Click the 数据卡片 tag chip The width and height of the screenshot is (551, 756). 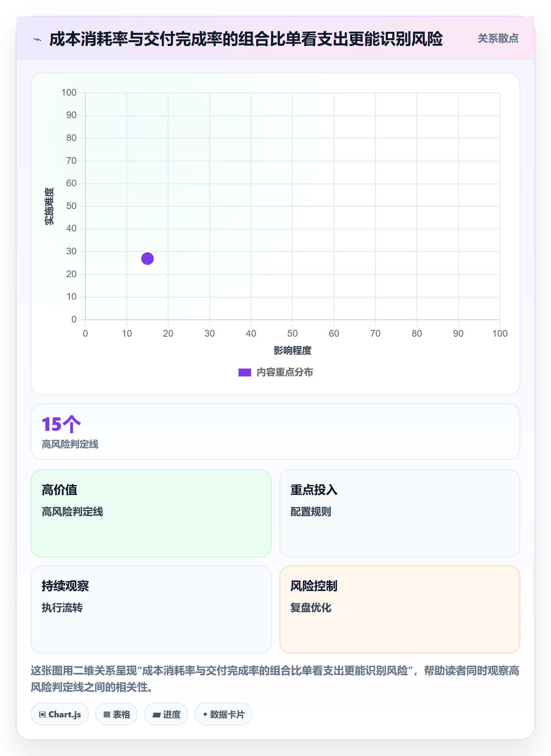224,714
